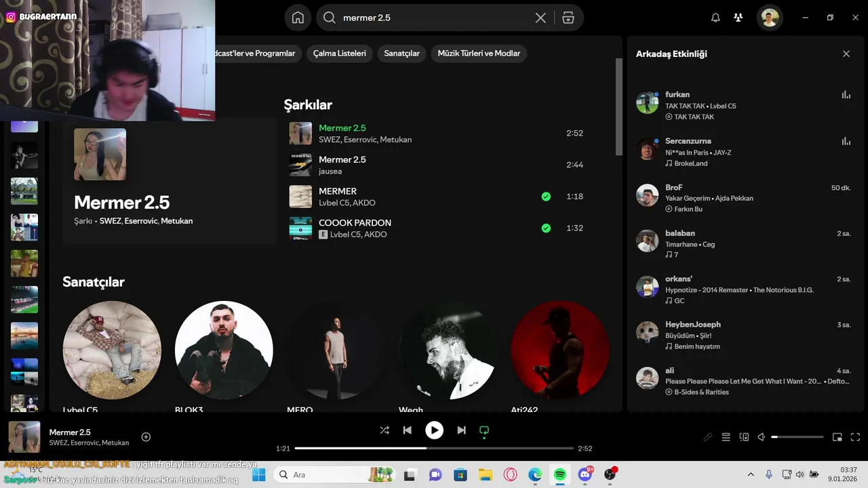Play the COOOK PARDON track
This screenshot has height=488, width=868.
pyautogui.click(x=437, y=228)
